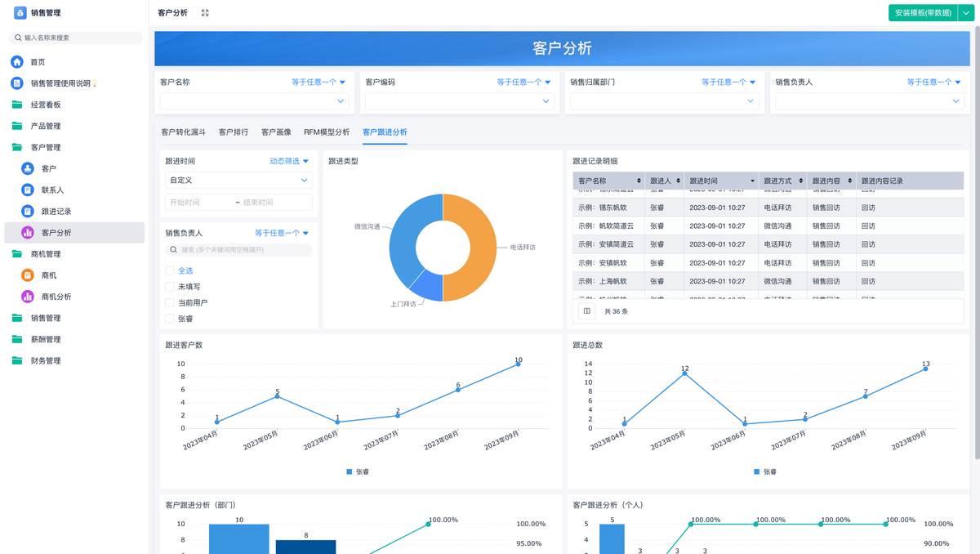The height and width of the screenshot is (554, 980).
Task: Switch to RFM模型分析 tab
Action: tap(327, 132)
